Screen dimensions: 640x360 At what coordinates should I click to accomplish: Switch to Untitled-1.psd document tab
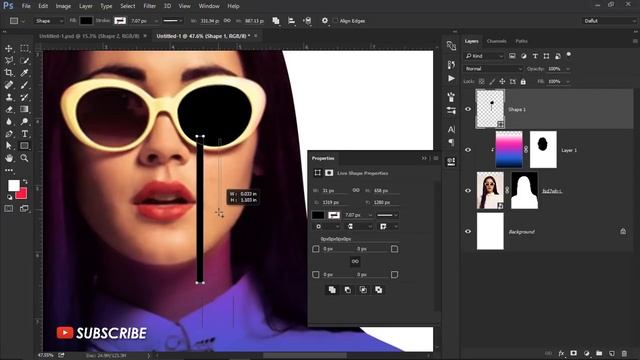point(89,36)
